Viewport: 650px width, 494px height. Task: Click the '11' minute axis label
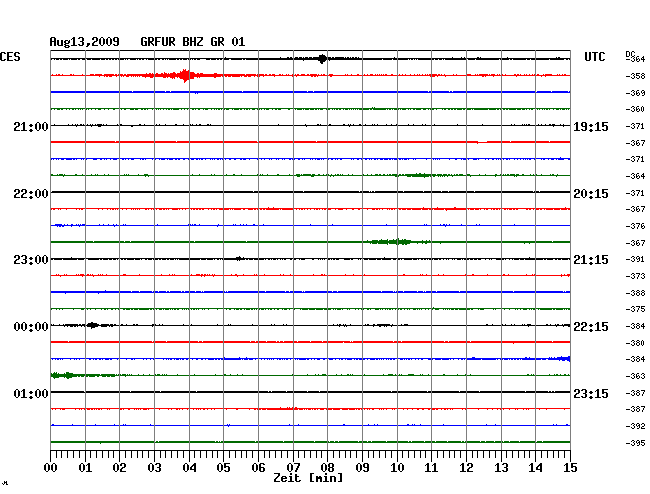click(x=431, y=468)
